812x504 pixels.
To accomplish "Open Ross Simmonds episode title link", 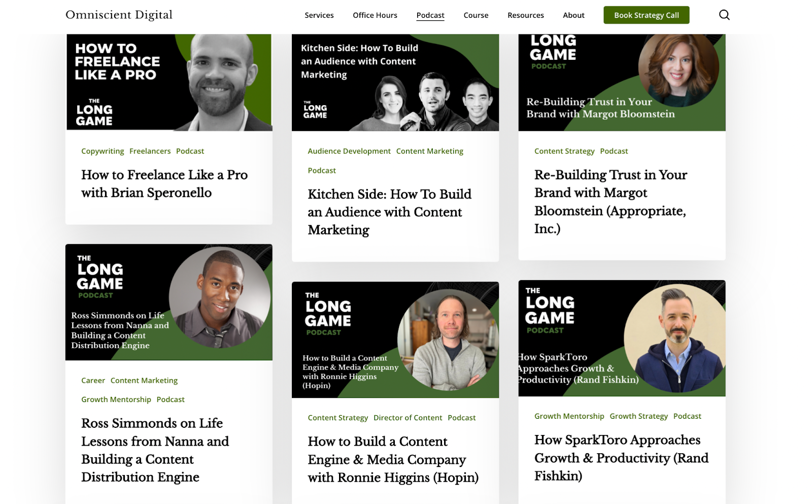I will click(x=155, y=450).
